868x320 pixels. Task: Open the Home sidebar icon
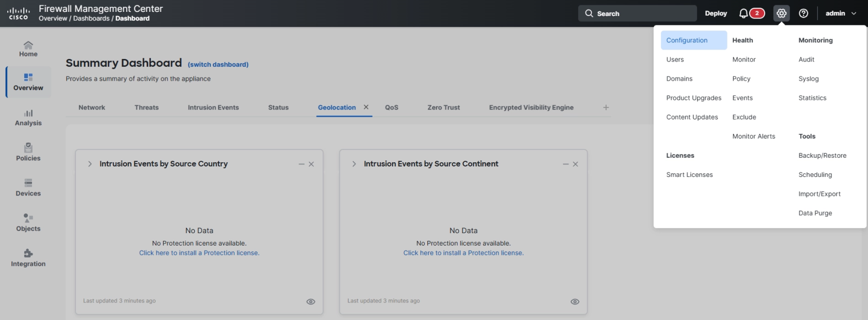(28, 49)
